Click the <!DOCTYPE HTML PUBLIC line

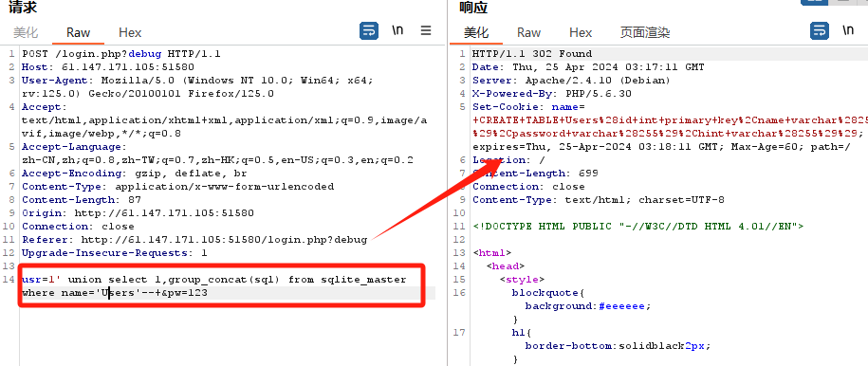coord(638,227)
